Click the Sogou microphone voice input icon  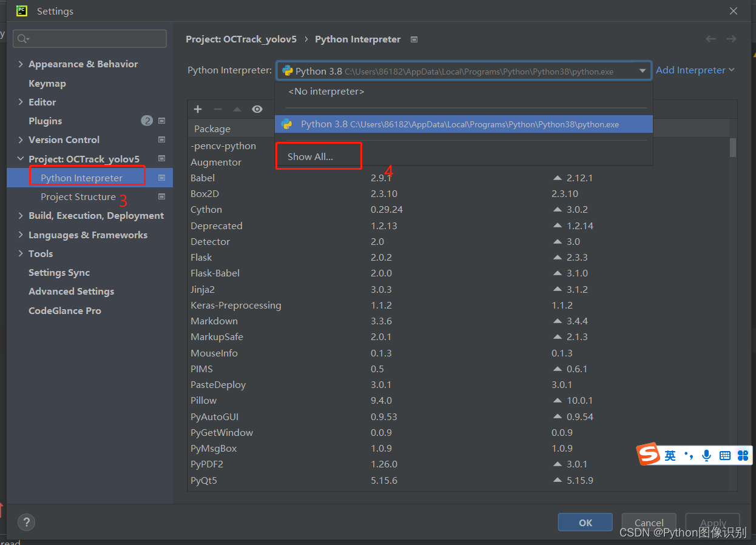coord(706,455)
